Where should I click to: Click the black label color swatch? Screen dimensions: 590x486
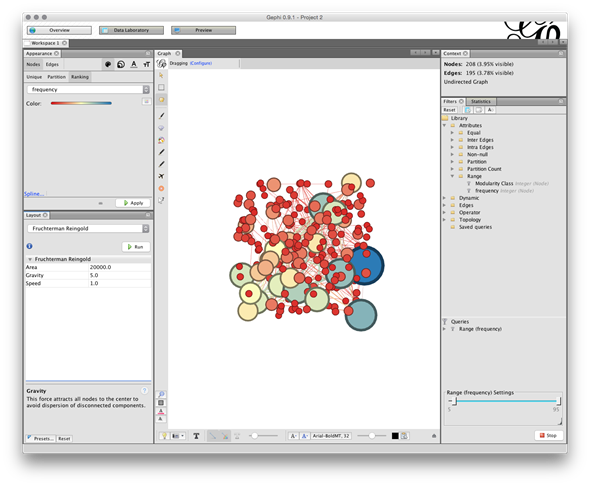tap(395, 436)
